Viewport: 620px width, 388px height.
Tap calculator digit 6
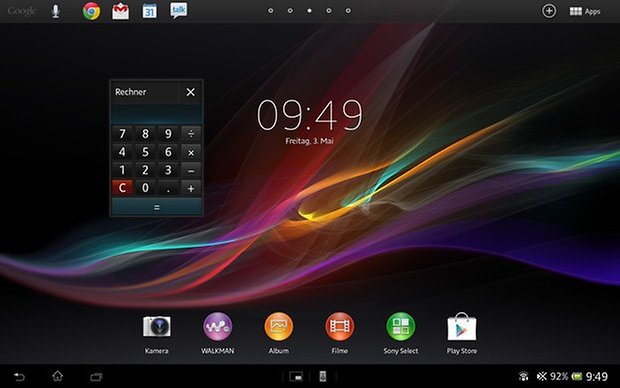(x=168, y=152)
